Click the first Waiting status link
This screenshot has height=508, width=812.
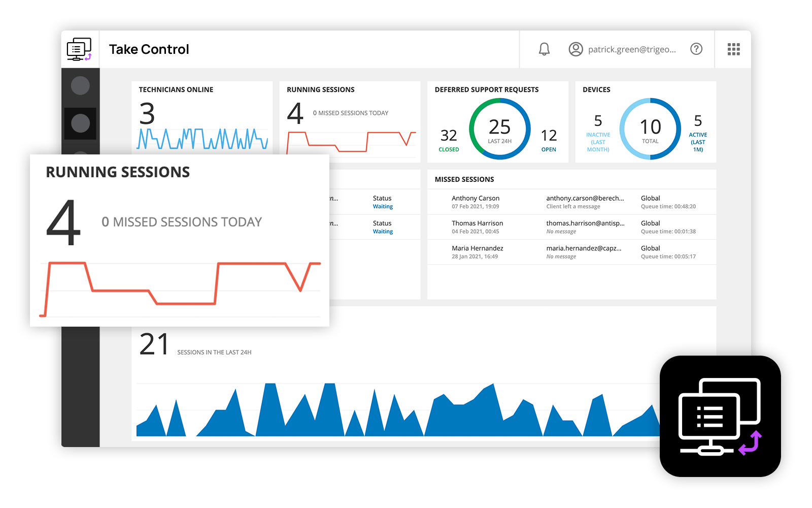point(382,206)
